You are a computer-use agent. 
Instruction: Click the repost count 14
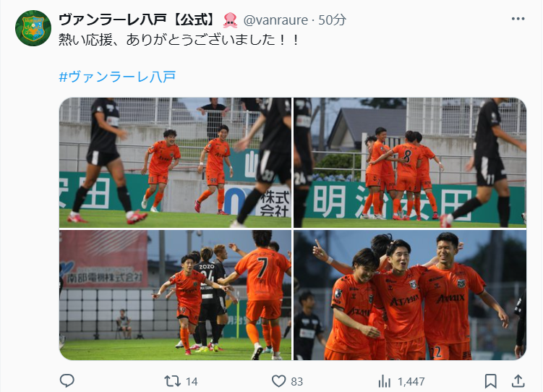tap(192, 382)
